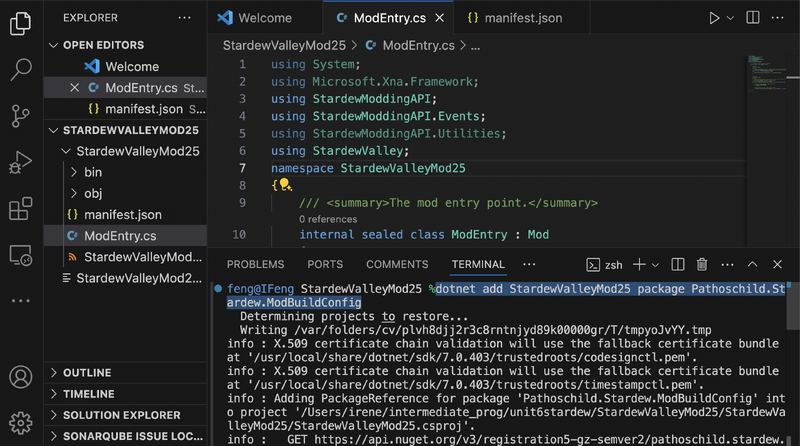Select the Terminal panel tab

(x=478, y=264)
